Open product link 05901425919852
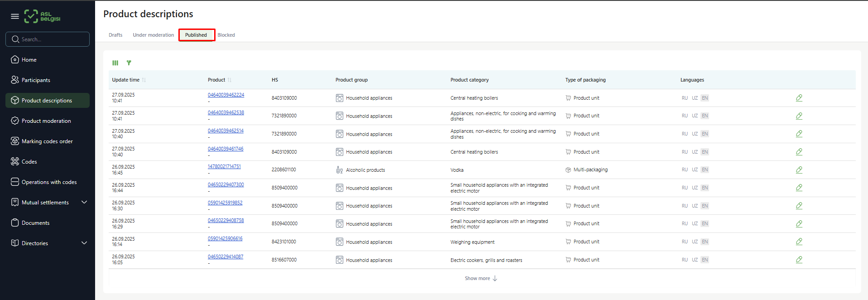Image resolution: width=868 pixels, height=300 pixels. coord(225,203)
